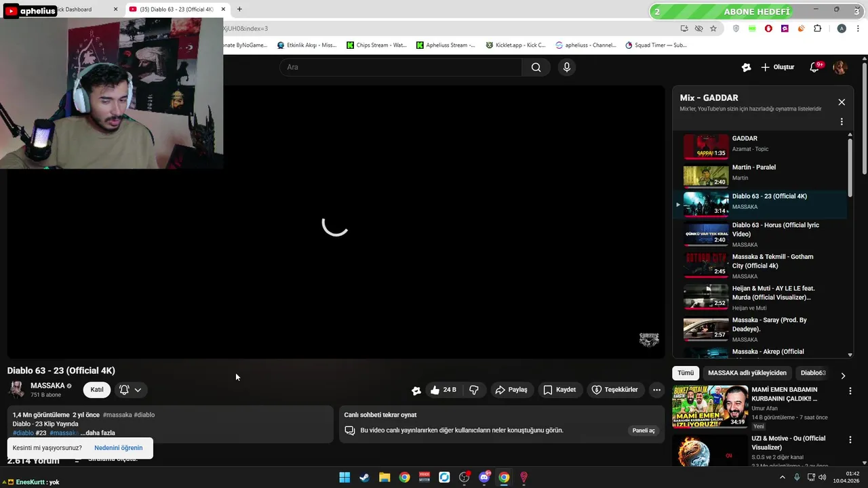Screen dimensions: 868x488
Task: Open Chrome three-dot menu
Action: tap(858, 28)
